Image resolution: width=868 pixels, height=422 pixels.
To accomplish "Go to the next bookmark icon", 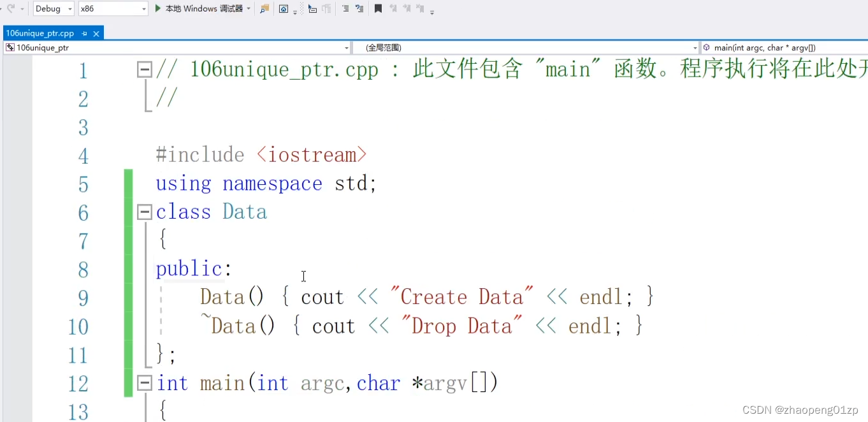I will tap(407, 8).
